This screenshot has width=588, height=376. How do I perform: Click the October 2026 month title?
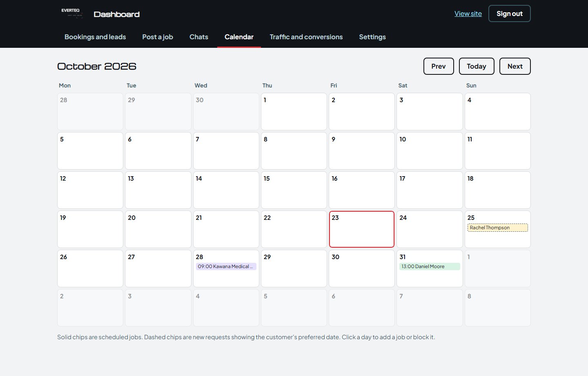[97, 66]
